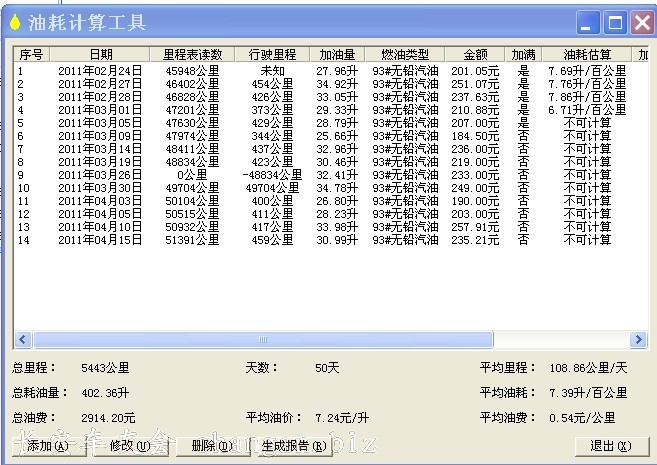Viewport: 657px width, 465px height.
Task: Click the amount cell 184.50元
Action: pyautogui.click(x=475, y=136)
